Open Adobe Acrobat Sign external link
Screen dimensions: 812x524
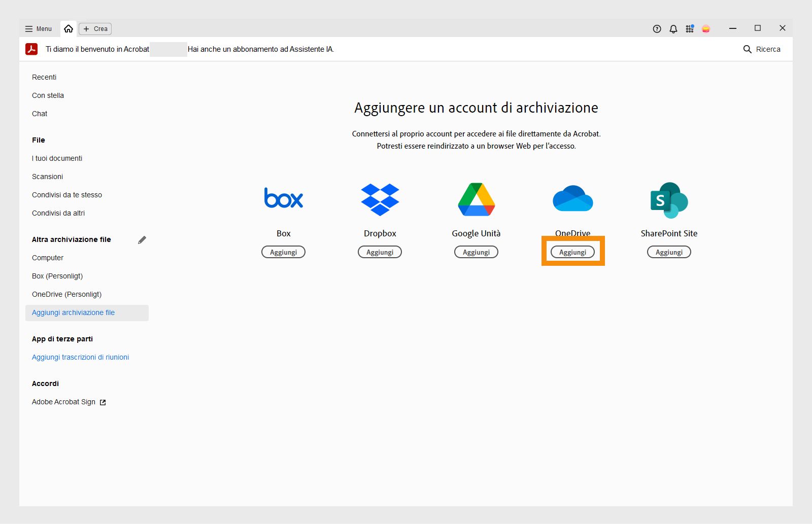[63, 402]
